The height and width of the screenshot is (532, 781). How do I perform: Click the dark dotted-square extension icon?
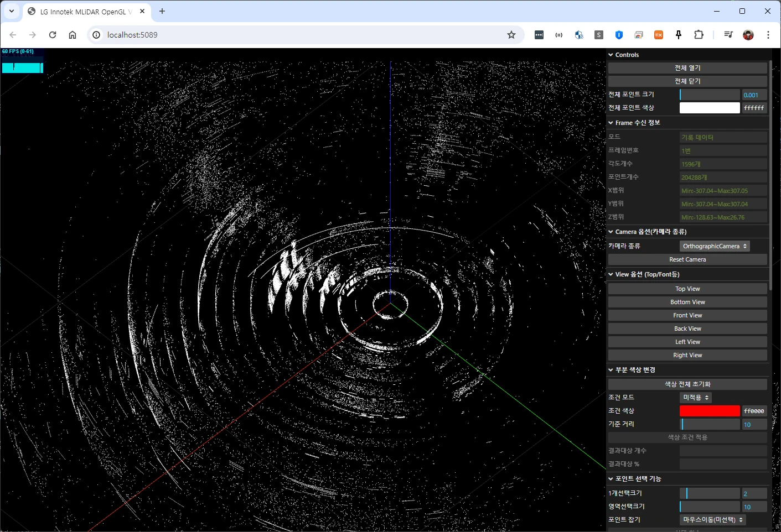(539, 35)
